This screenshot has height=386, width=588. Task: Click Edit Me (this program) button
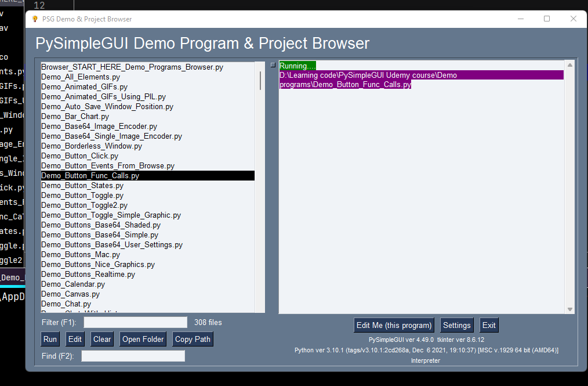394,325
